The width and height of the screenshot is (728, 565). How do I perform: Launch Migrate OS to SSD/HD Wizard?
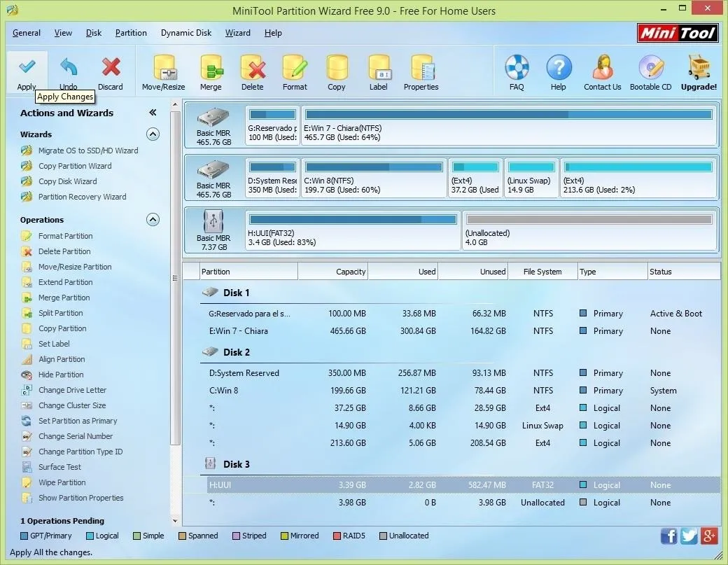click(88, 151)
